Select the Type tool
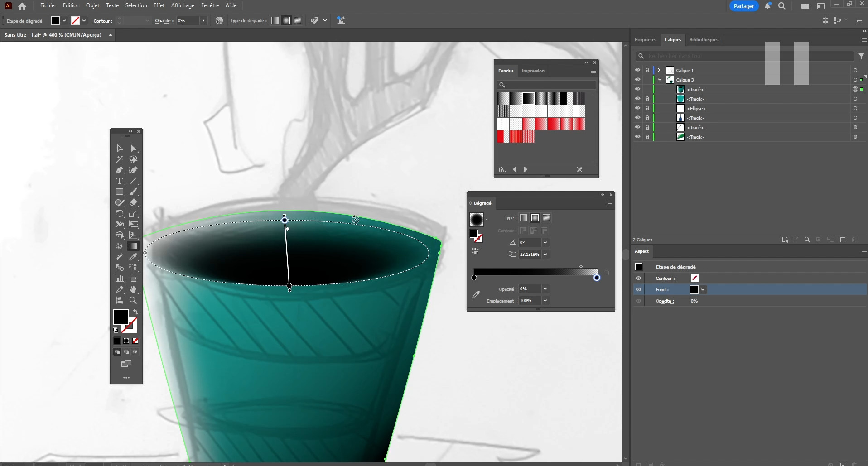 coord(120,181)
